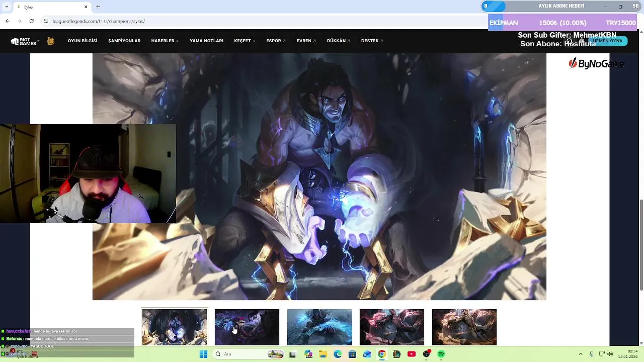
Task: Open the DESTEK external link
Action: 372,41
